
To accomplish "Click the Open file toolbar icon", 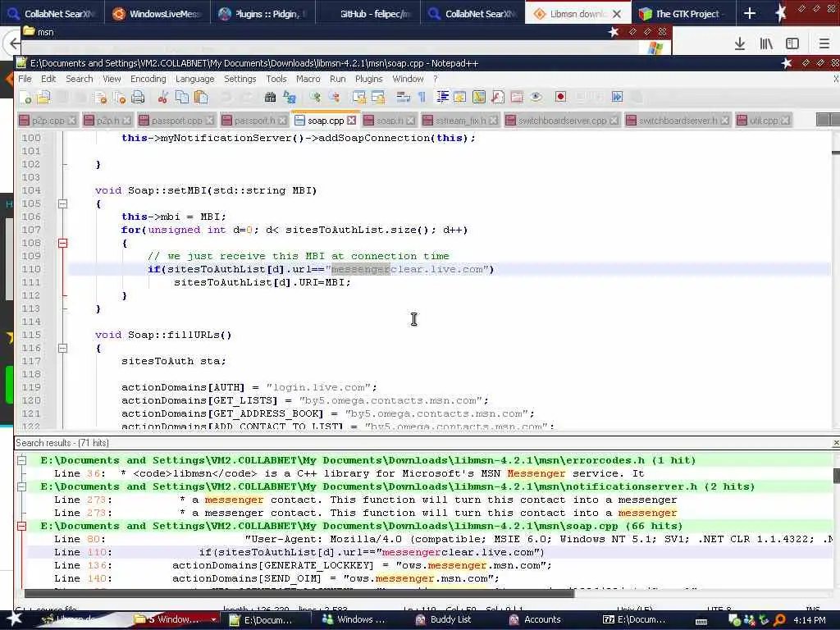I will (43, 97).
